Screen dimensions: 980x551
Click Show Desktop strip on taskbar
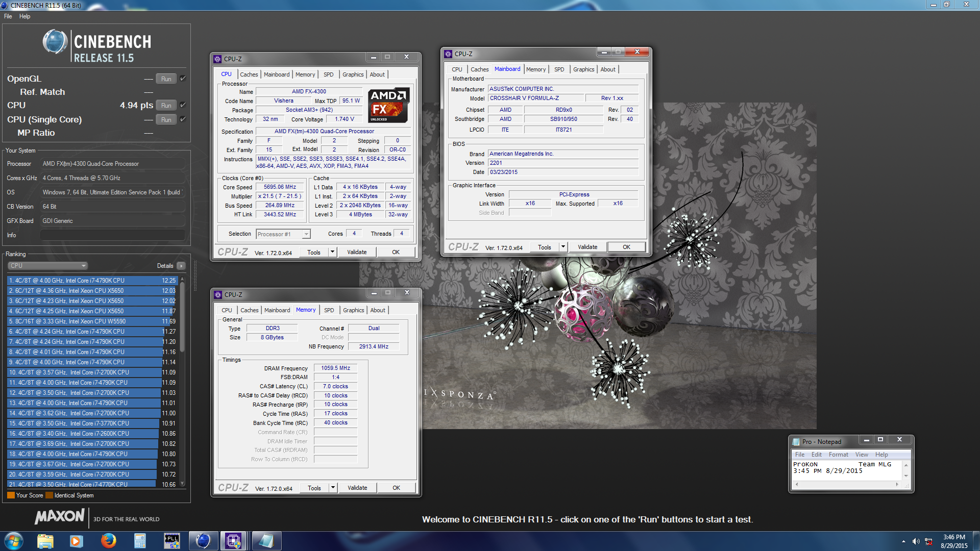pos(976,541)
